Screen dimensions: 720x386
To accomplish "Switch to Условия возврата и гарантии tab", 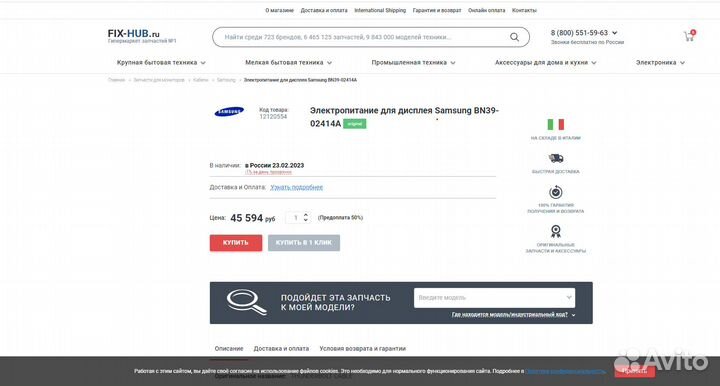I will click(x=362, y=349).
